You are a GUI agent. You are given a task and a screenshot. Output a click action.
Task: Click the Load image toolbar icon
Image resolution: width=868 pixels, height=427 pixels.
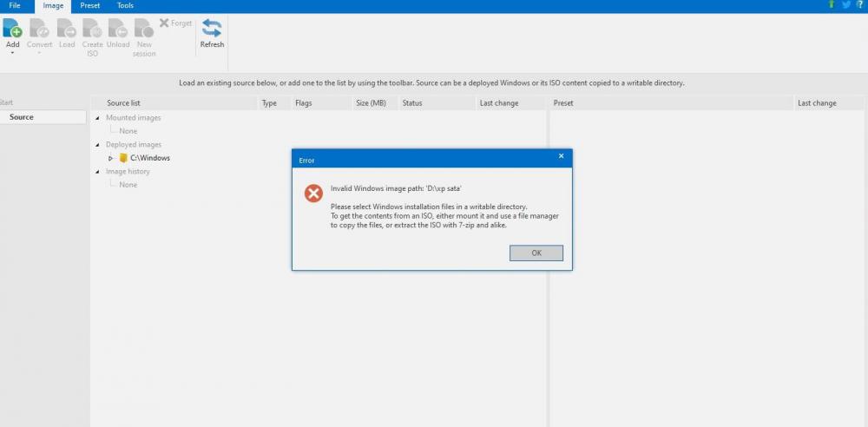tap(67, 28)
